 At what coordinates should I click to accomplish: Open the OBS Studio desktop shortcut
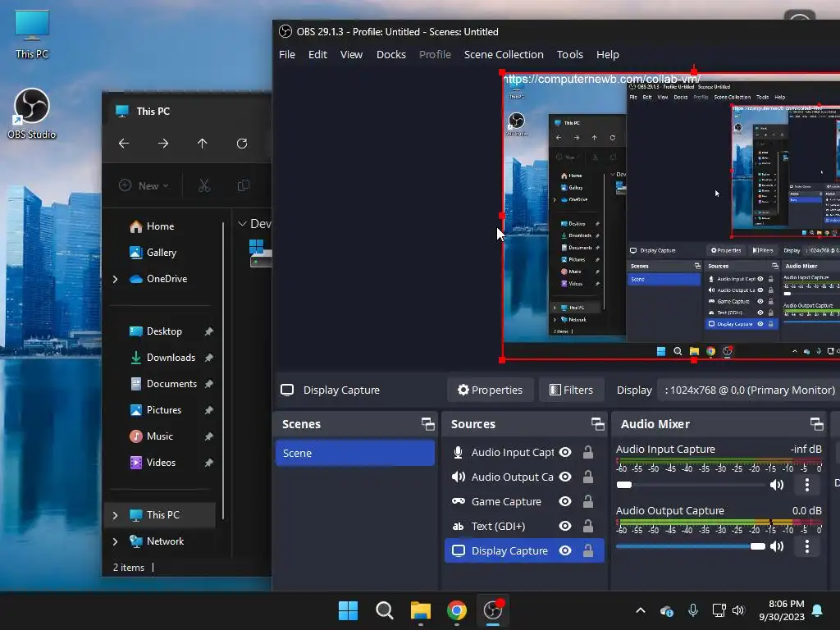[32, 113]
